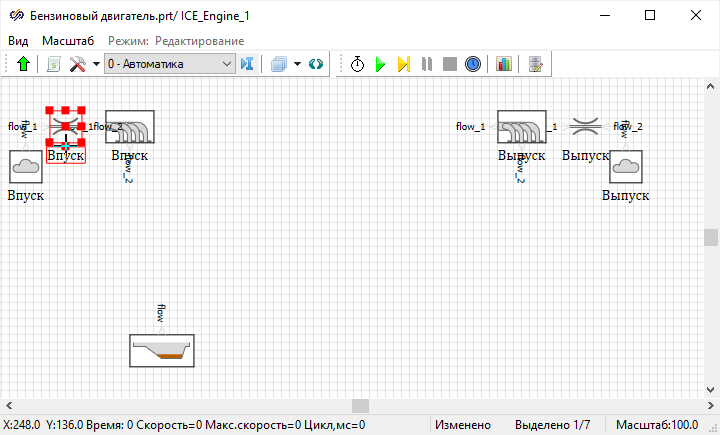Open the script document toolbar icon

pos(54,64)
